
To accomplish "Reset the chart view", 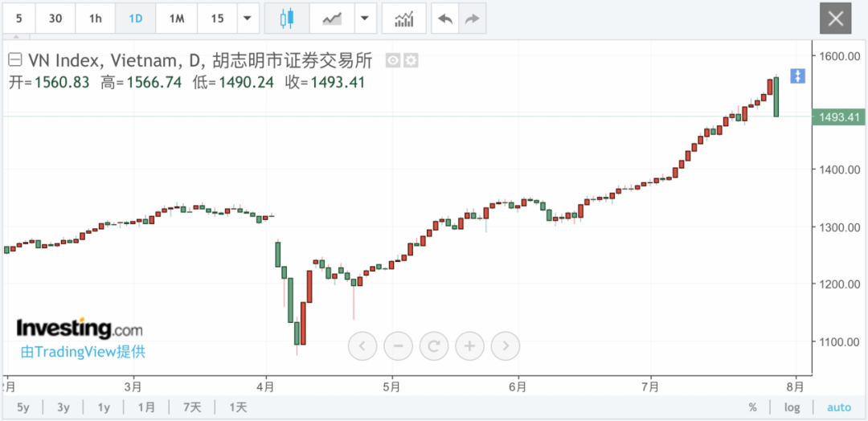I will pyautogui.click(x=434, y=346).
